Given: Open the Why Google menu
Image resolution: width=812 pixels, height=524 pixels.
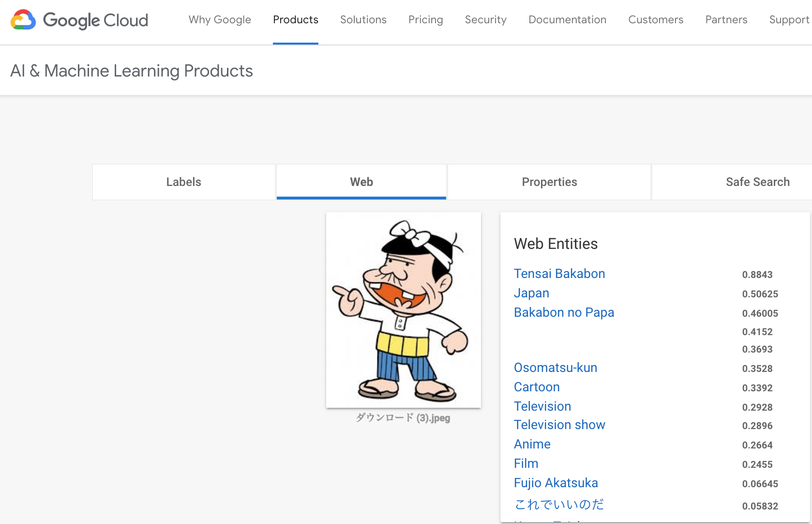Looking at the screenshot, I should click(220, 20).
